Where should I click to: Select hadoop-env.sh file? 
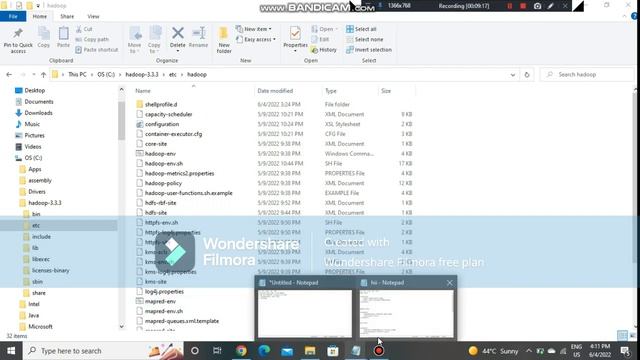[x=164, y=163]
